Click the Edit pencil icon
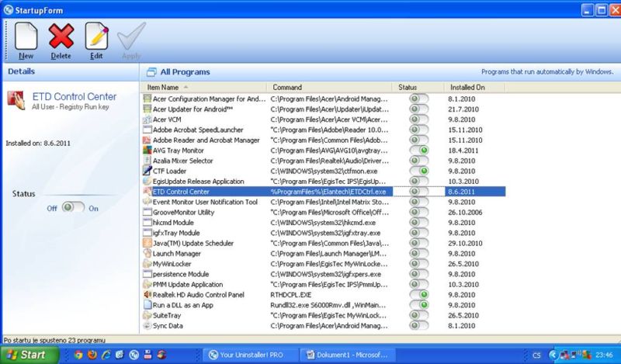The width and height of the screenshot is (621, 364). (x=96, y=36)
